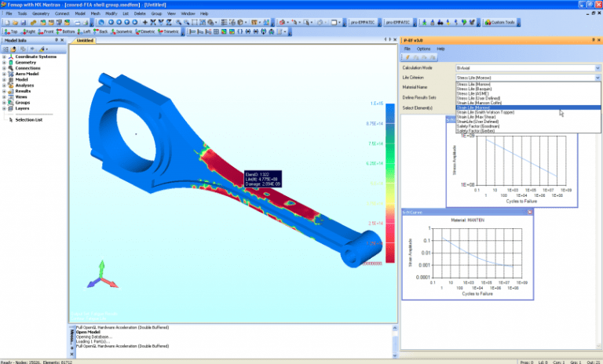Image resolution: width=603 pixels, height=364 pixels.
Task: Click the rotate-right blue arrow icon
Action: point(119,22)
